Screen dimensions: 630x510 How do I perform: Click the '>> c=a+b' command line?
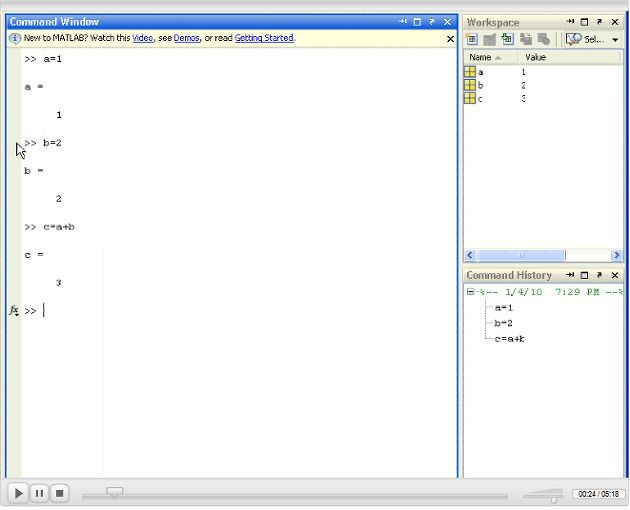tap(49, 227)
